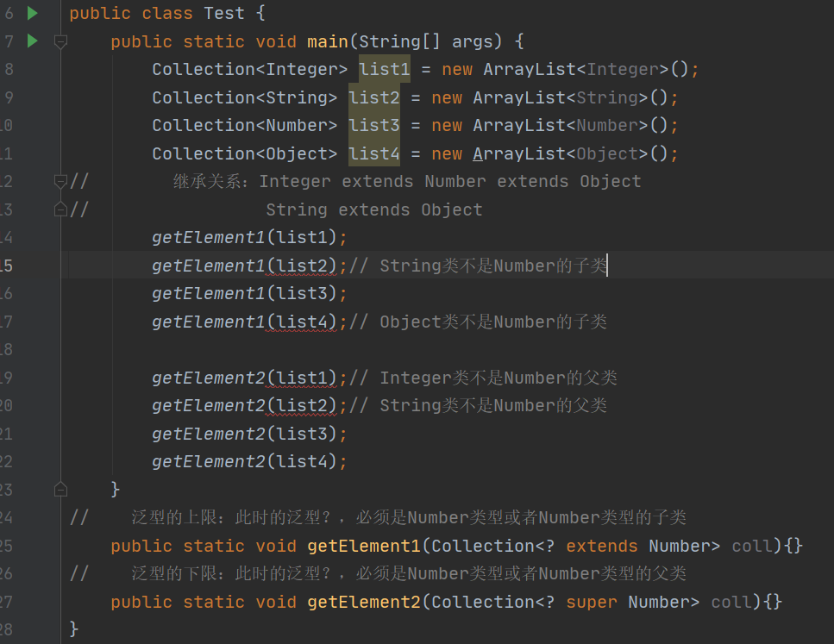Click the coll parameter in getElement1
The height and width of the screenshot is (644, 834).
751,547
